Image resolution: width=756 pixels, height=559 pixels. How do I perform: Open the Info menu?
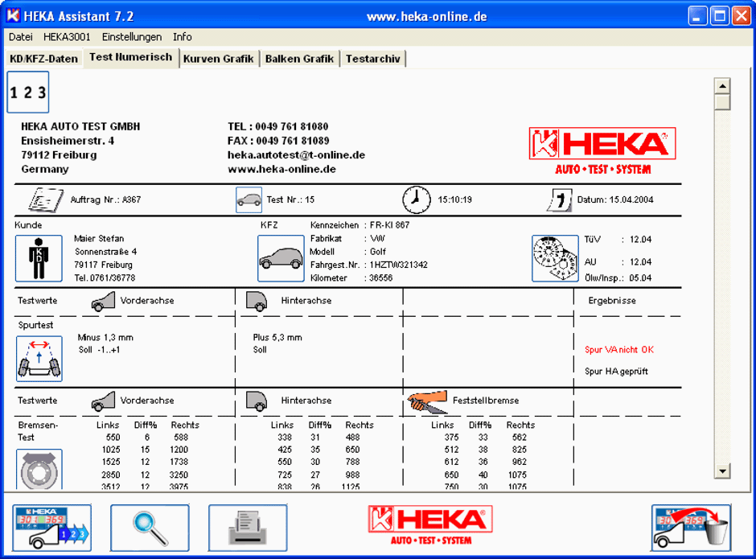click(183, 37)
